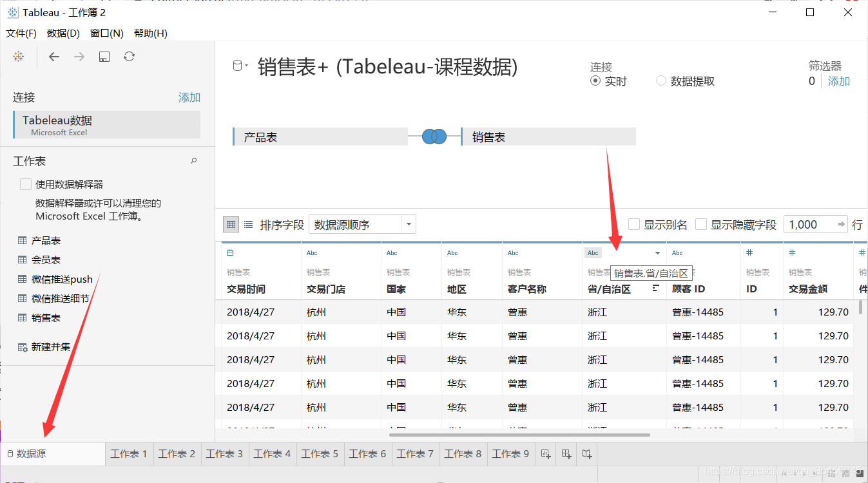Click the forward arrow toolbar icon
Image resolution: width=868 pixels, height=483 pixels.
point(79,57)
